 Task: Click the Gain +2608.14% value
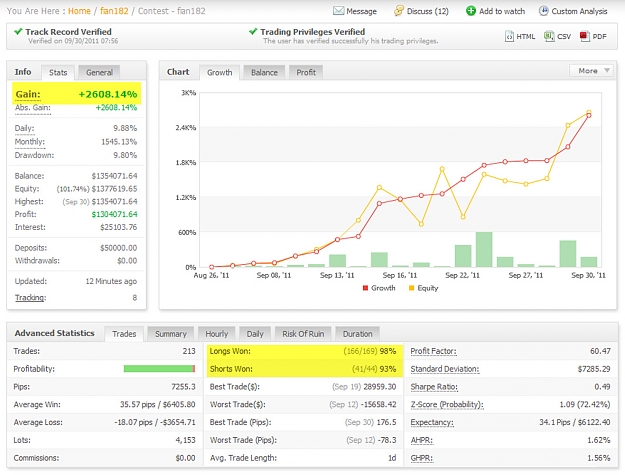(108, 94)
